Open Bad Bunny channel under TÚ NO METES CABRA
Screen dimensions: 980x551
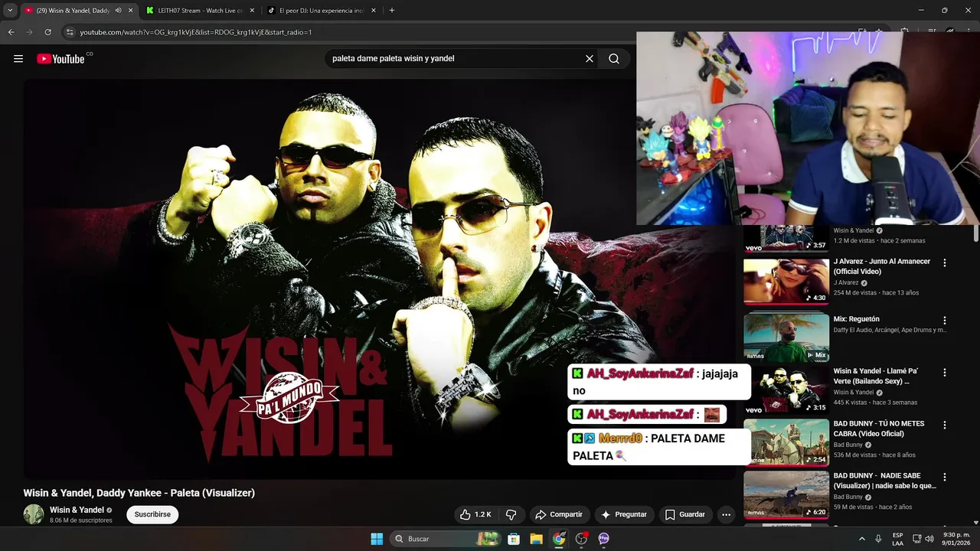click(x=848, y=445)
